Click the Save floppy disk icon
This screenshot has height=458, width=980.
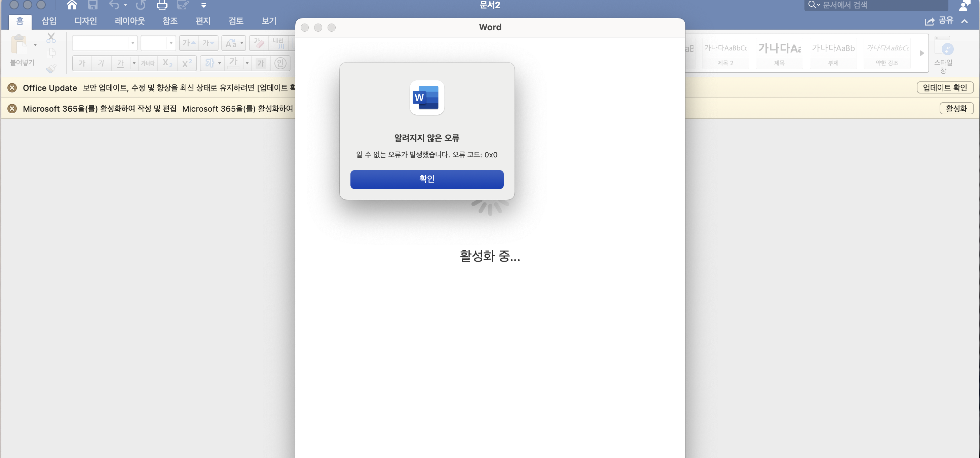(x=92, y=5)
